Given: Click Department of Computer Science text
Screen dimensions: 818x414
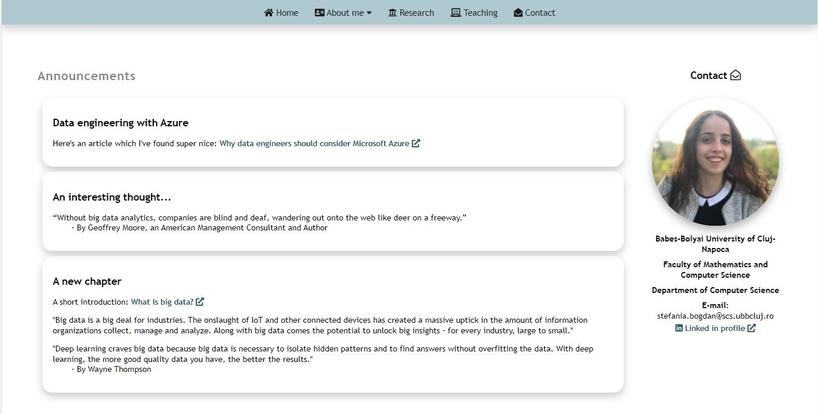Looking at the screenshot, I should [x=715, y=290].
